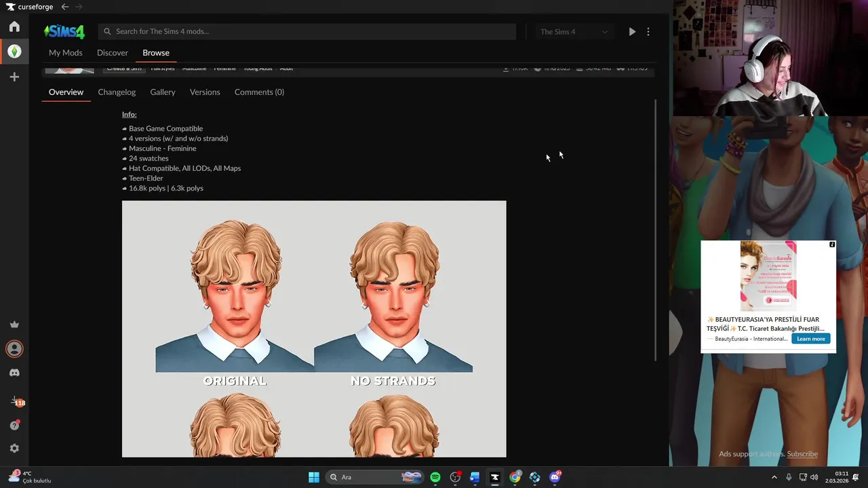Open the user profile avatar icon
868x488 pixels.
(x=14, y=348)
